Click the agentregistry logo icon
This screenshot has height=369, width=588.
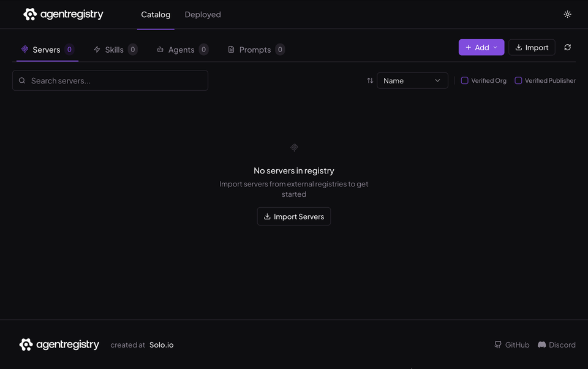click(x=30, y=13)
